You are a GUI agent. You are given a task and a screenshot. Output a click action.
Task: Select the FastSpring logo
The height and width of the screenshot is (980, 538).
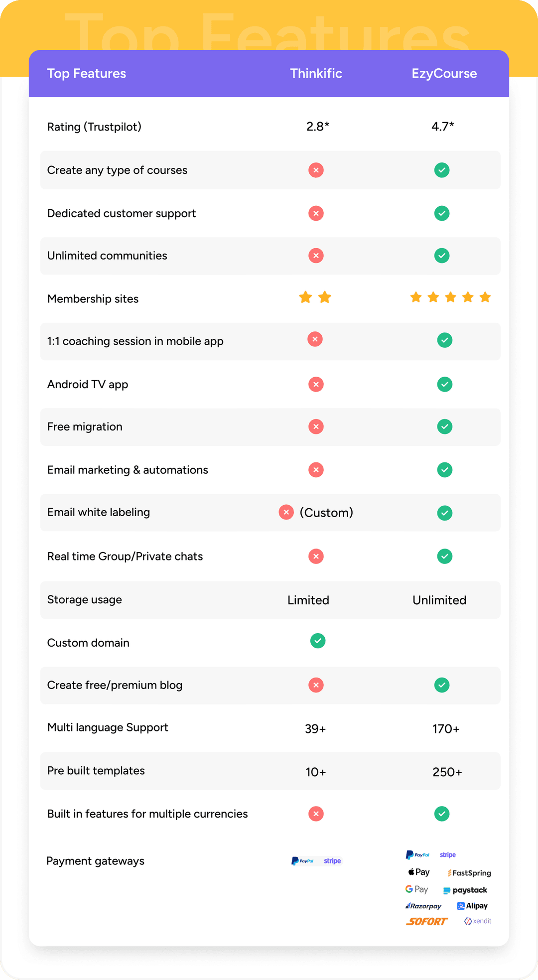pyautogui.click(x=469, y=873)
